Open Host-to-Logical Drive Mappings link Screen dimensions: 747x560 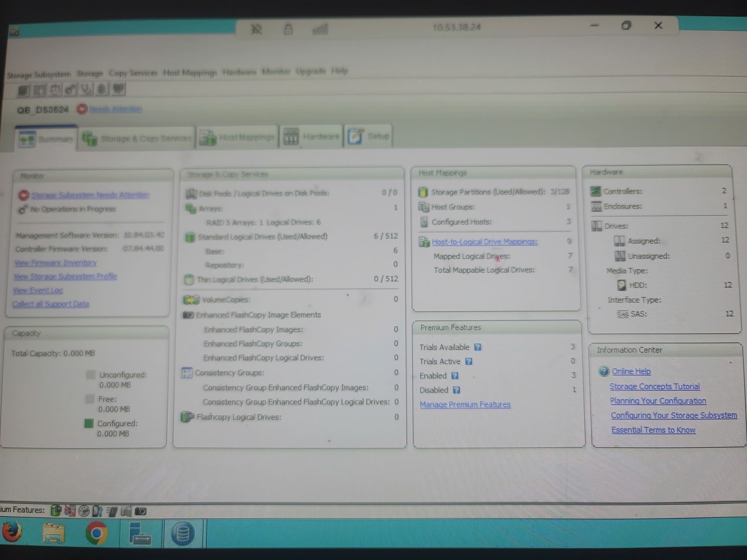pos(485,242)
